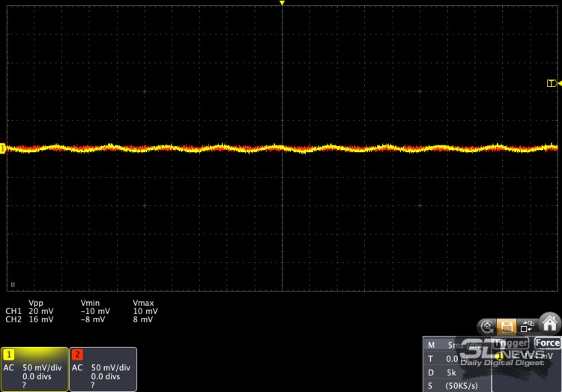The width and height of the screenshot is (562, 392).
Task: Click the D 5k record depth row
Action: [x=457, y=373]
